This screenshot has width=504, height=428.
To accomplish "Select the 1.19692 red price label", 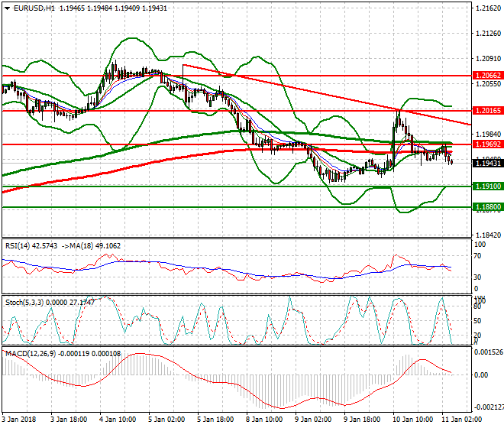I will (487, 144).
